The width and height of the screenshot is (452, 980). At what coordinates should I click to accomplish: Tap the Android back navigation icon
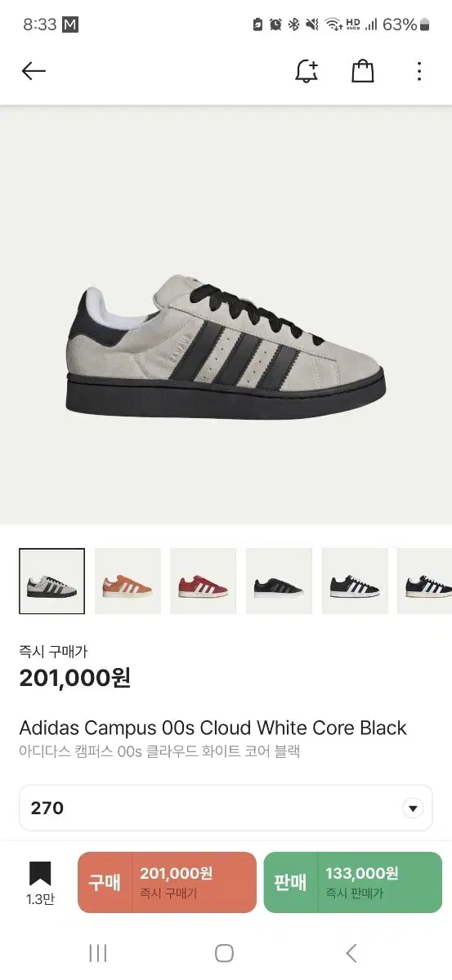click(x=351, y=953)
